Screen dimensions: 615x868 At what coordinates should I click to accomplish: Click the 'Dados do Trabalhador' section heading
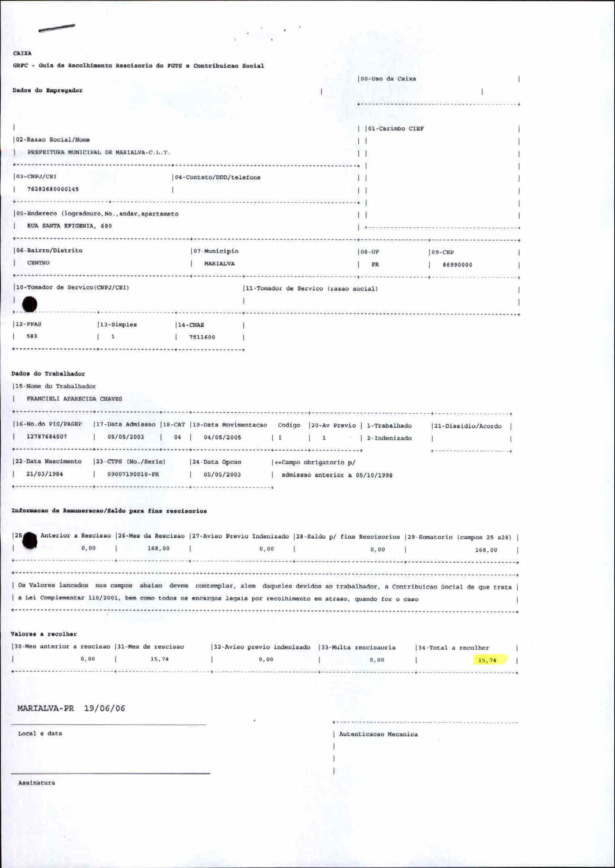coord(48,374)
